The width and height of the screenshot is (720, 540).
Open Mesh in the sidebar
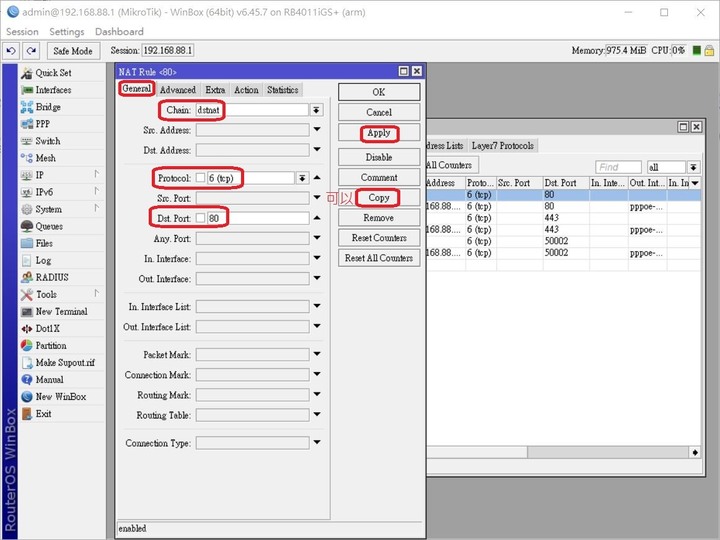(x=45, y=158)
